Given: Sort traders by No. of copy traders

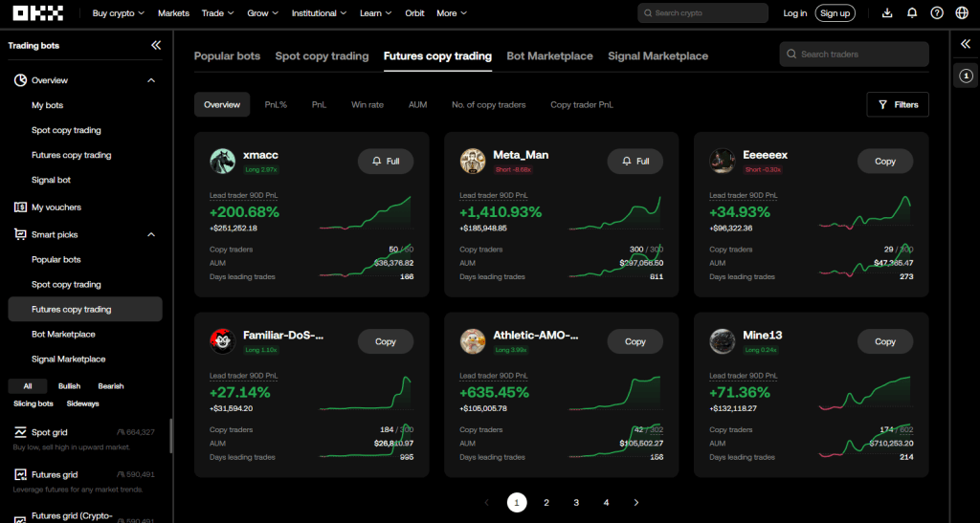Looking at the screenshot, I should pyautogui.click(x=489, y=105).
